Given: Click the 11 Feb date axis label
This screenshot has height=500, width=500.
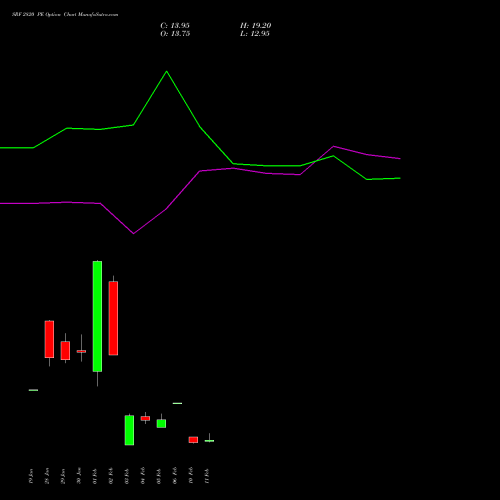Looking at the screenshot, I should point(207,476).
